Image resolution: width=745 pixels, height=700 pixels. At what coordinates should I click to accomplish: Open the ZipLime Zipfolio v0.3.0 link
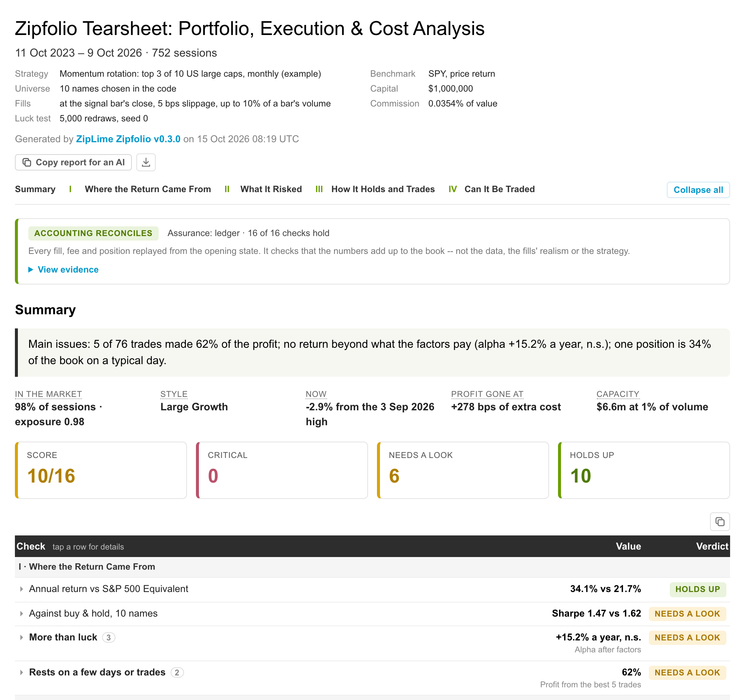(x=128, y=139)
